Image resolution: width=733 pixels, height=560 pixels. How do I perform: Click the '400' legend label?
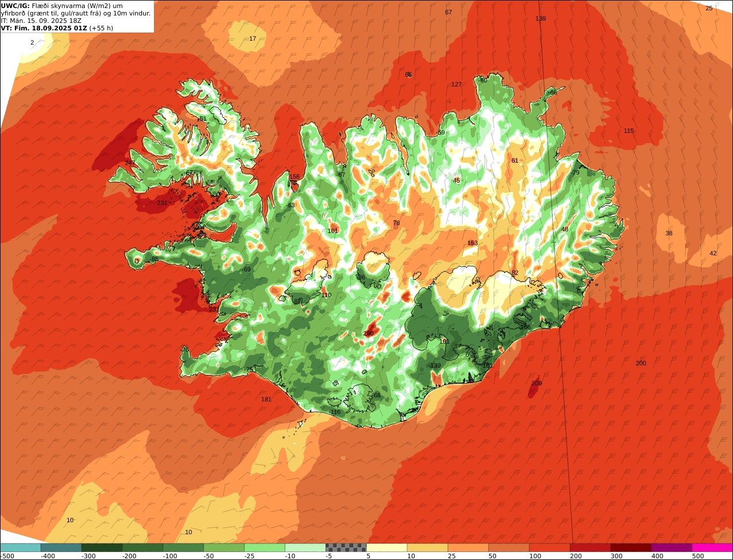657,556
